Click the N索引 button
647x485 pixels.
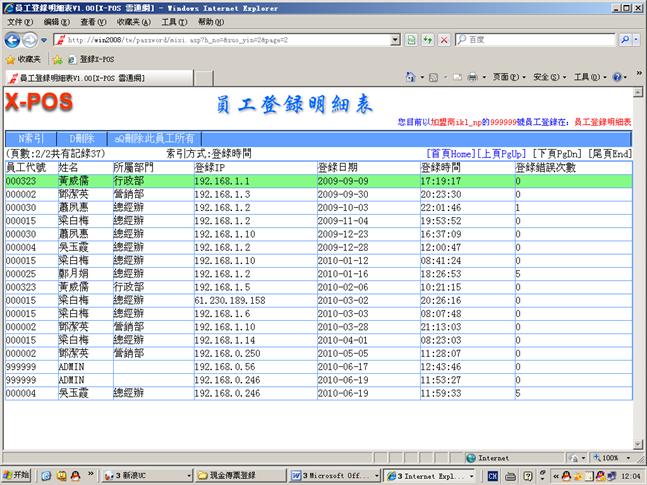(x=31, y=138)
